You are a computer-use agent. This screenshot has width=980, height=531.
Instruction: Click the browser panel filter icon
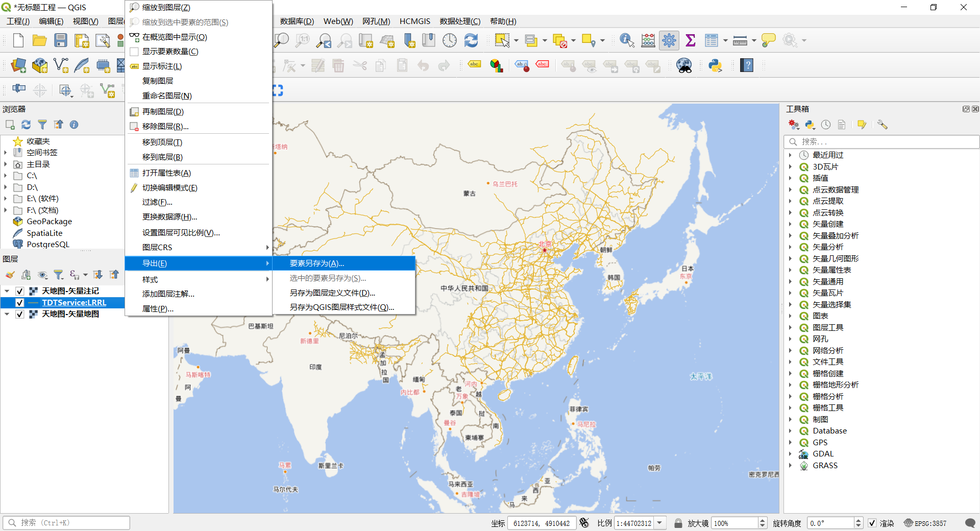click(42, 125)
